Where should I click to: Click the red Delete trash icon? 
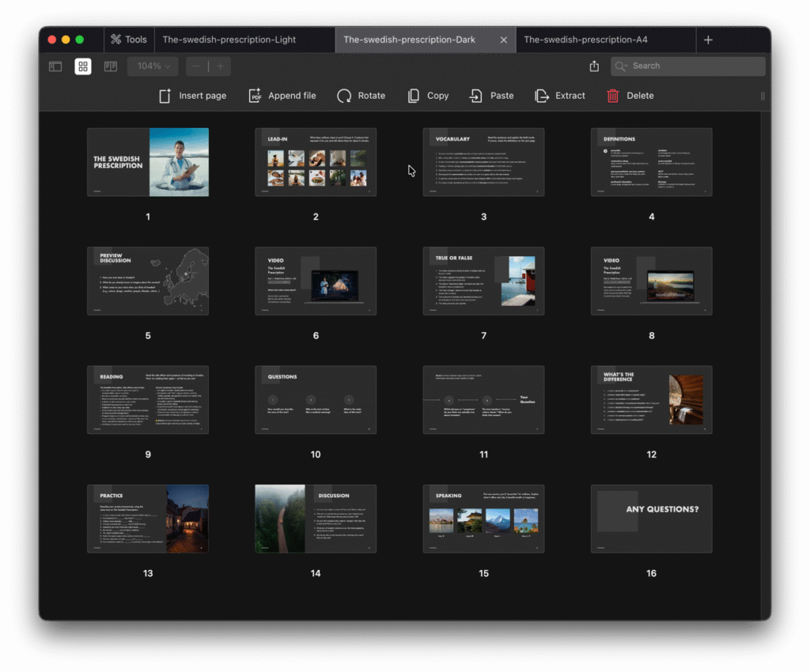click(613, 96)
